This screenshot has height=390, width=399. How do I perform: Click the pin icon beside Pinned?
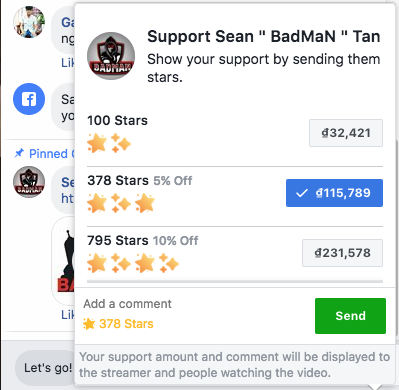19,153
